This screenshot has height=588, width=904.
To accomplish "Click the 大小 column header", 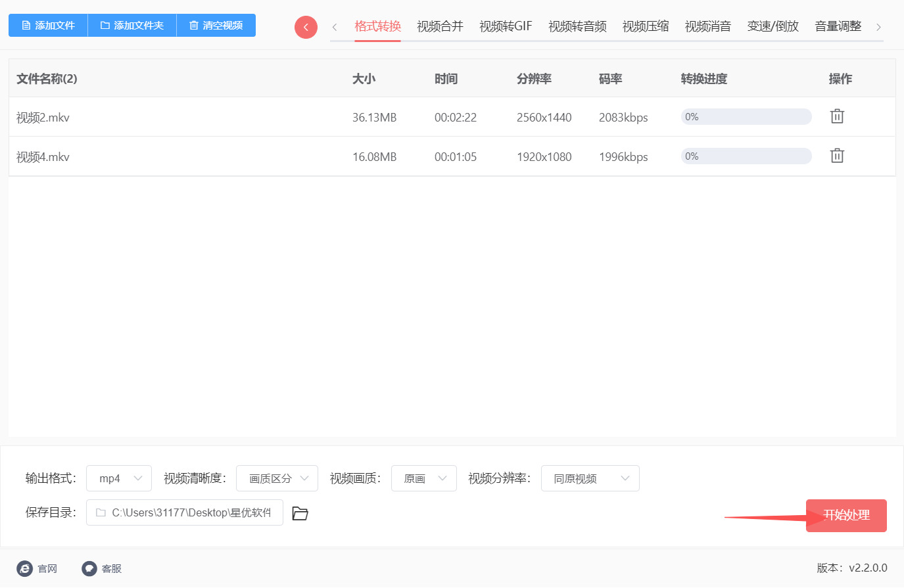I will [x=364, y=79].
